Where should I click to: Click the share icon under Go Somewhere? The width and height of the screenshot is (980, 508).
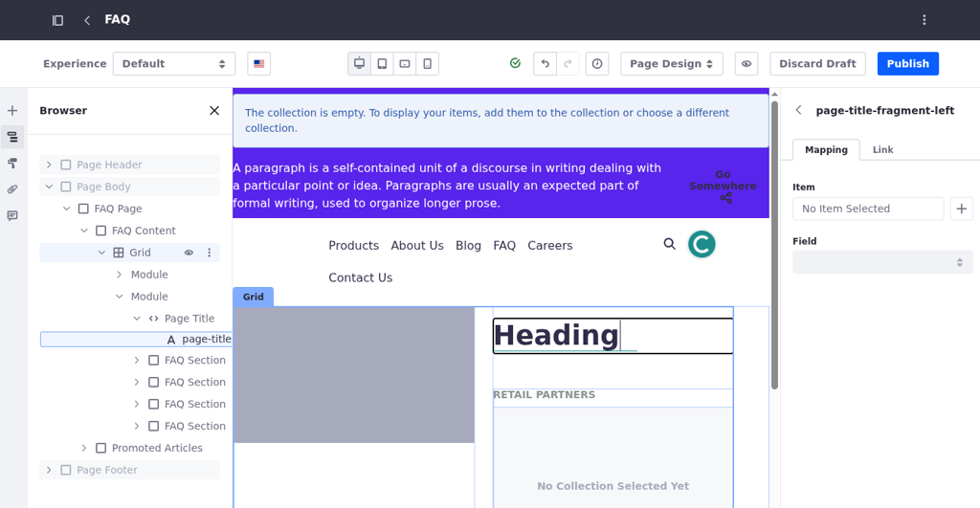[725, 198]
